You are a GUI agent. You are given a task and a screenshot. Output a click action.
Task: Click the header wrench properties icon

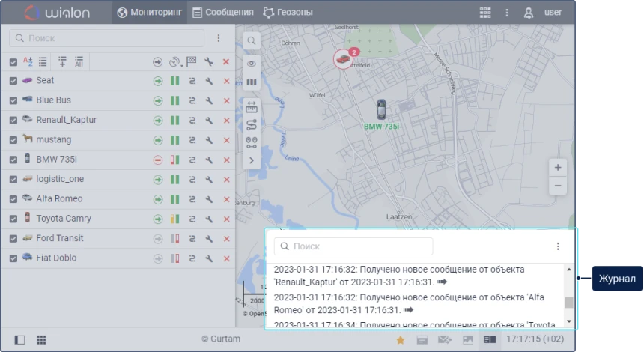tap(209, 62)
